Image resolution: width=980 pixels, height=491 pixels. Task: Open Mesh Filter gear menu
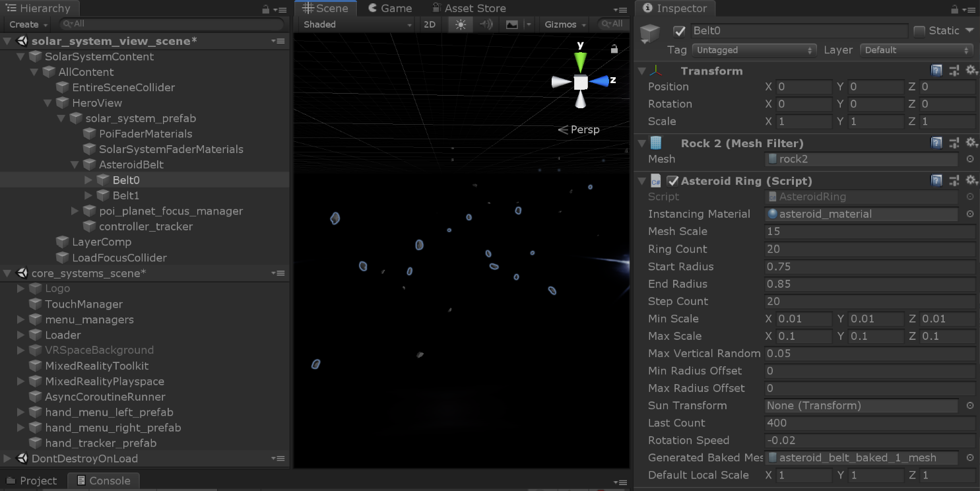click(x=970, y=143)
